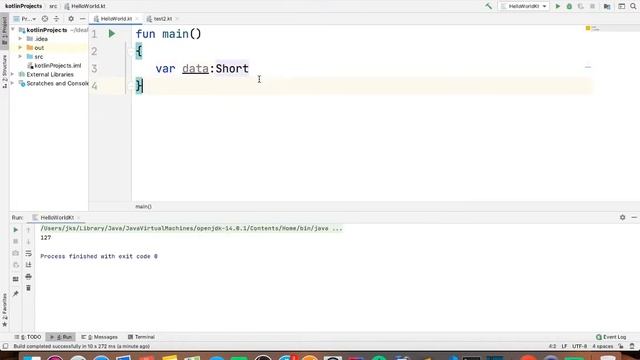This screenshot has height=360, width=640.
Task: Click the window layout icon beside search
Action: (x=621, y=6)
